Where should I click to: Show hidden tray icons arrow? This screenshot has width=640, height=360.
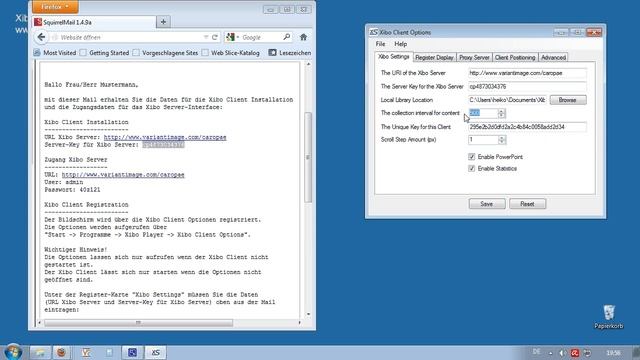coord(551,353)
